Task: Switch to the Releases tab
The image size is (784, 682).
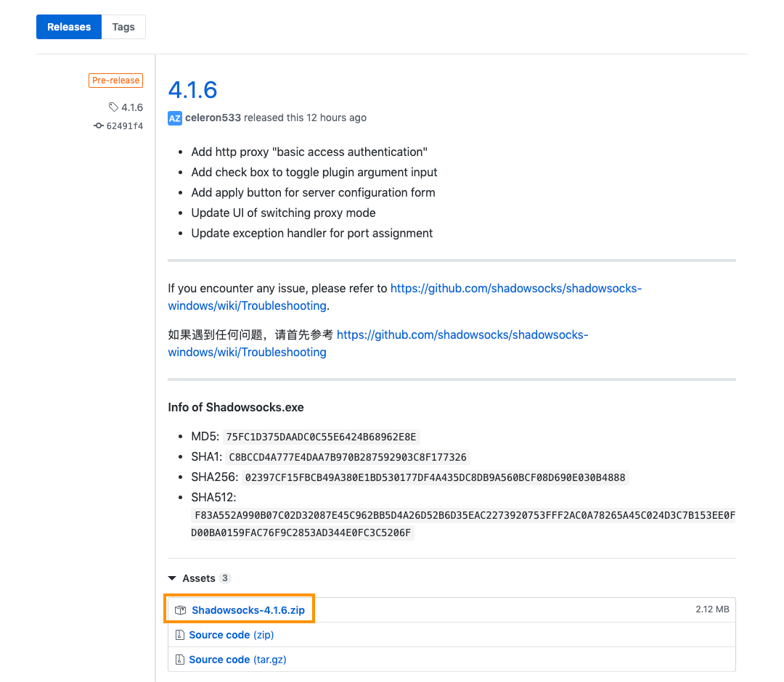Action: 69,27
